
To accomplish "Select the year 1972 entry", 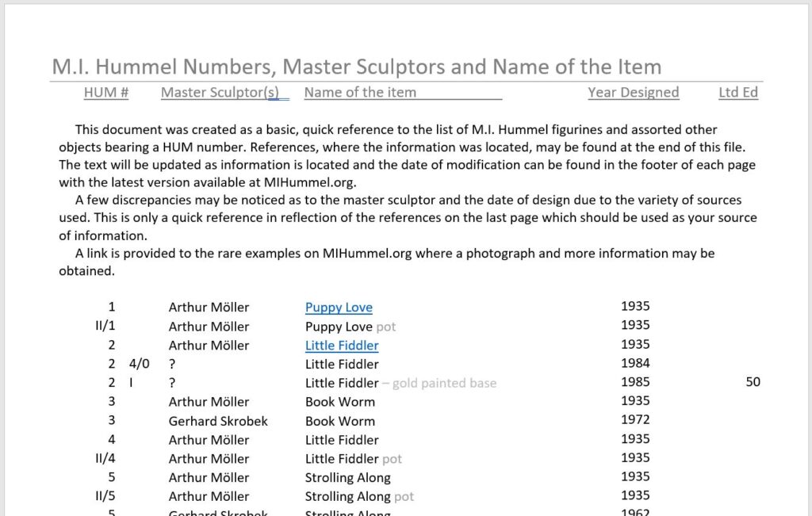I will 635,420.
